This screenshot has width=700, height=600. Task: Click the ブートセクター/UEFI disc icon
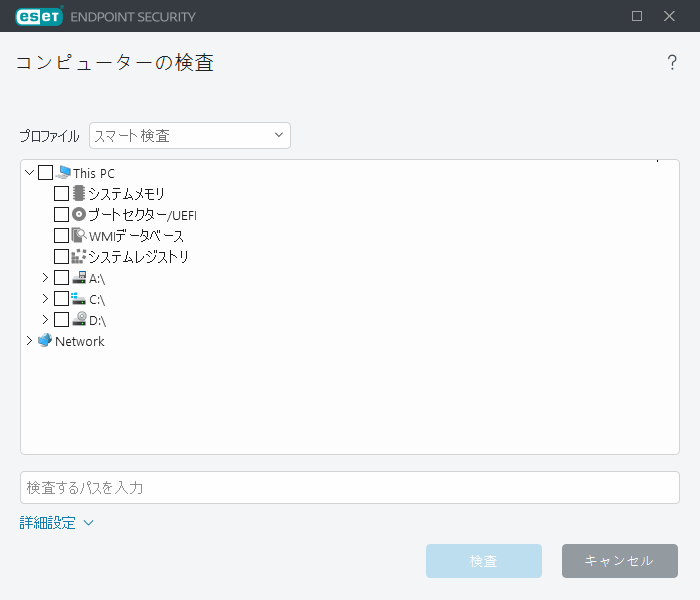(x=79, y=214)
